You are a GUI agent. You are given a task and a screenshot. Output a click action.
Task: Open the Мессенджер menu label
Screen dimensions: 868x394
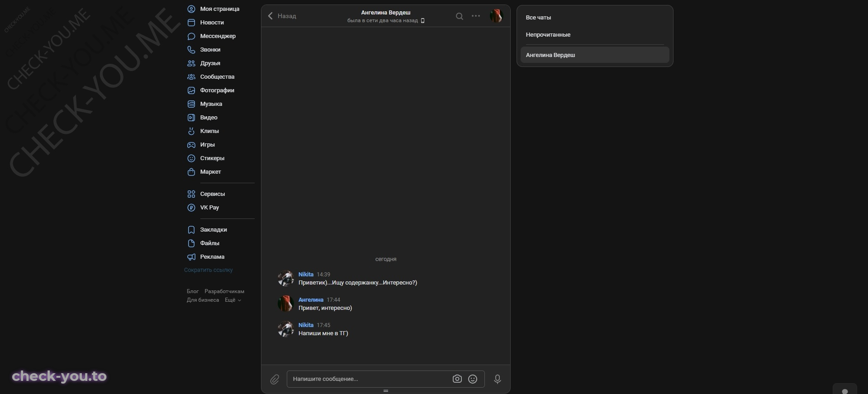pos(218,36)
